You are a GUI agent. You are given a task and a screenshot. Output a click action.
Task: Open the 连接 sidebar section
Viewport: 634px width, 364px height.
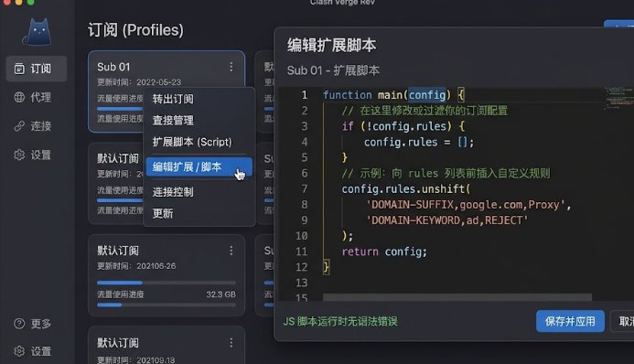tap(37, 126)
